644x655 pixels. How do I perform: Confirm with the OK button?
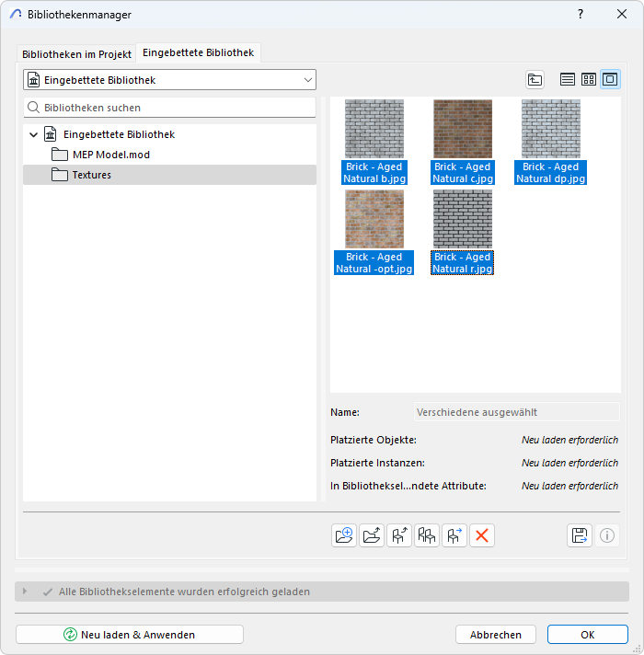[x=588, y=635]
